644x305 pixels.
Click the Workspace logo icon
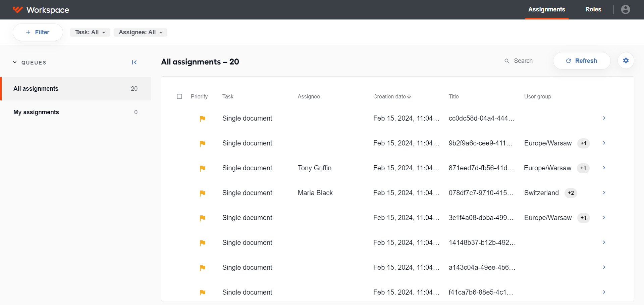[17, 10]
